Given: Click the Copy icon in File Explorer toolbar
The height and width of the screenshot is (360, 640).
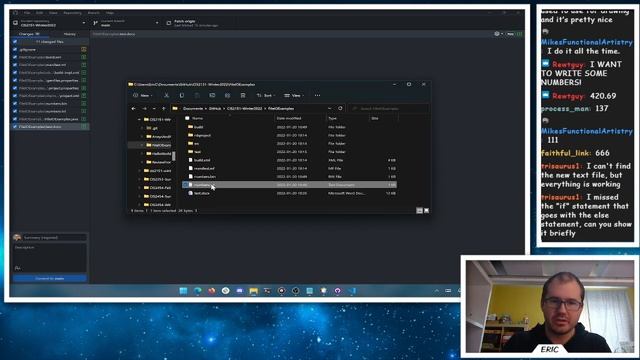Looking at the screenshot, I should [182, 95].
